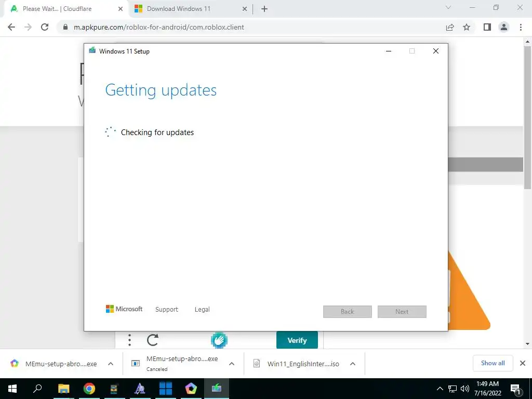This screenshot has width=532, height=399.
Task: Minimize the Windows 11 Setup dialog
Action: click(389, 51)
